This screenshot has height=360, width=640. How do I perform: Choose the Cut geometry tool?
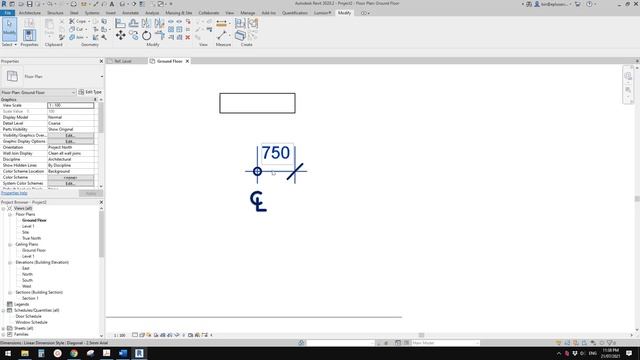[76, 29]
